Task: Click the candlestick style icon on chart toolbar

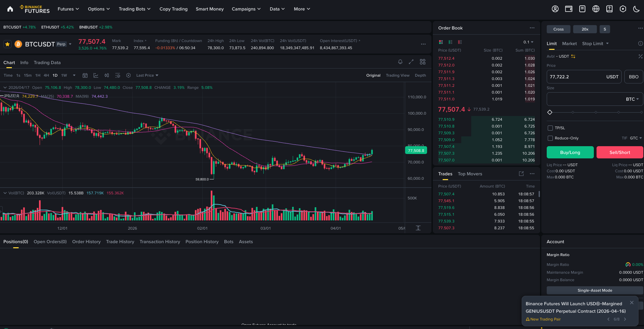Action: [106, 75]
